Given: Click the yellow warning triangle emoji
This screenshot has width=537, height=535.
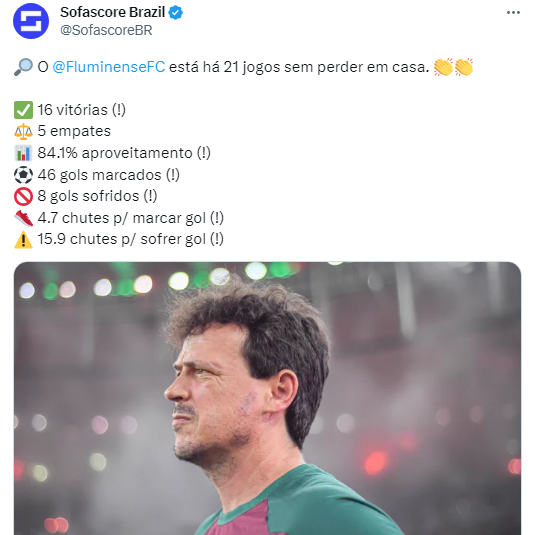Looking at the screenshot, I should pyautogui.click(x=23, y=239).
